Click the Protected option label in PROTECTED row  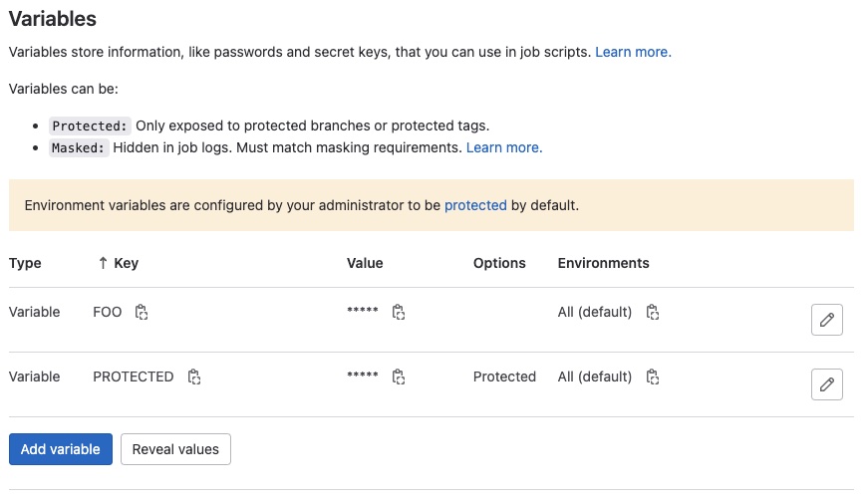click(x=504, y=376)
